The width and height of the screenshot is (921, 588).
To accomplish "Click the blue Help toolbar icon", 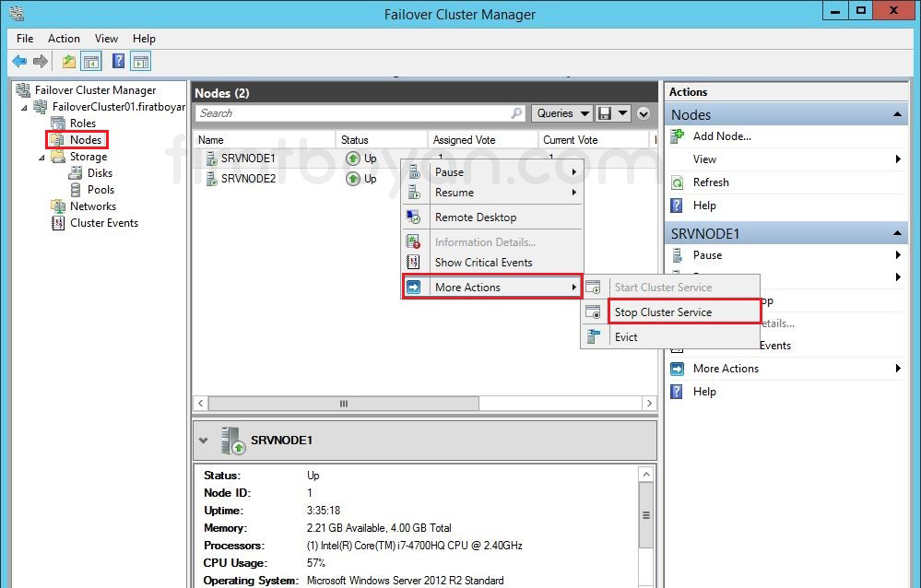I will (x=118, y=61).
